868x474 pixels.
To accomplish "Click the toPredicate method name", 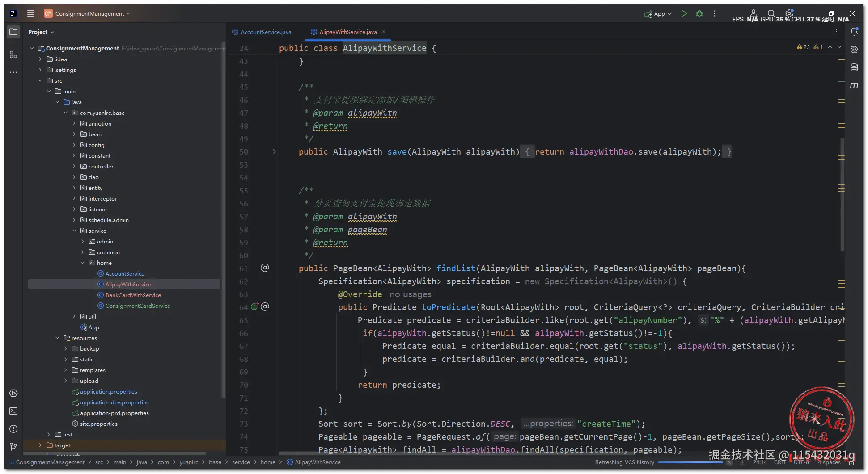I will pos(449,307).
